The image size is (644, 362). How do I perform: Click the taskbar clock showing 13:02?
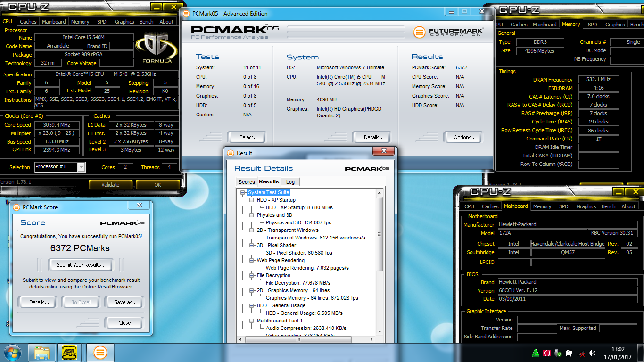pyautogui.click(x=618, y=353)
